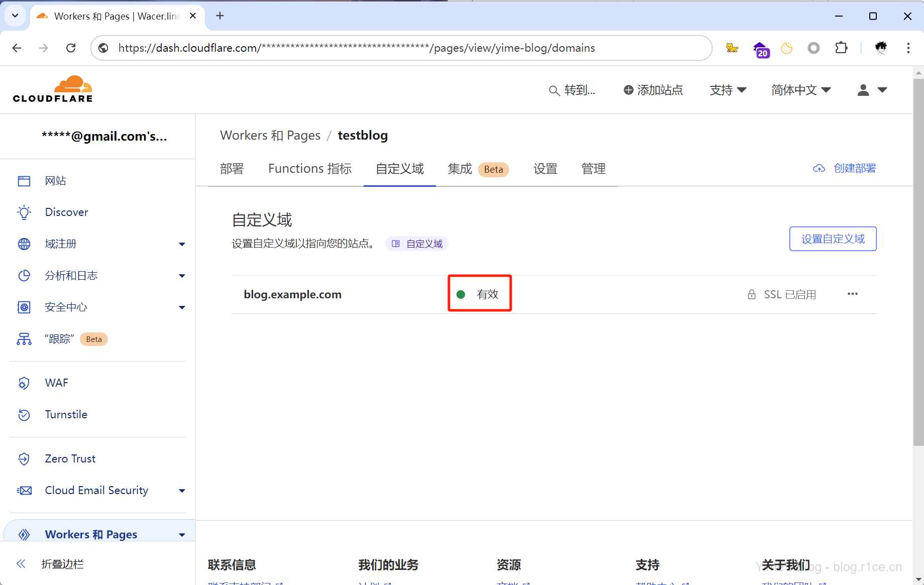Collapse sidebar with double-chevron icon
This screenshot has height=585, width=924.
pyautogui.click(x=21, y=564)
